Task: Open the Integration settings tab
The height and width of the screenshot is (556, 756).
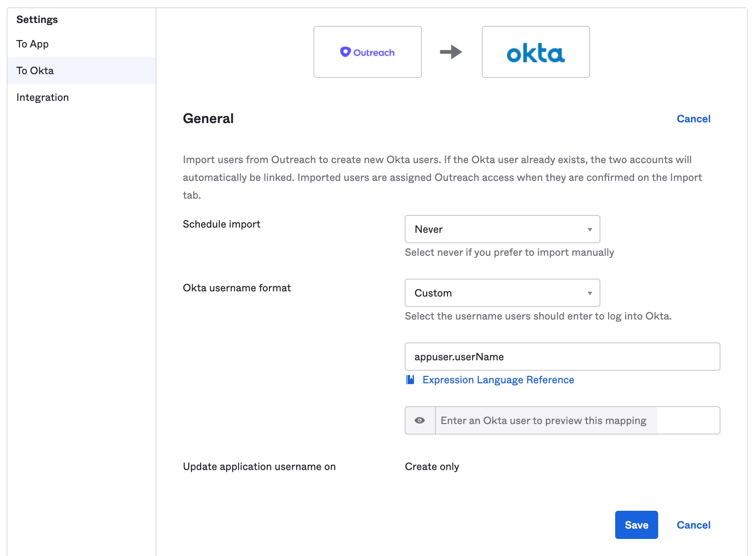Action: click(43, 97)
